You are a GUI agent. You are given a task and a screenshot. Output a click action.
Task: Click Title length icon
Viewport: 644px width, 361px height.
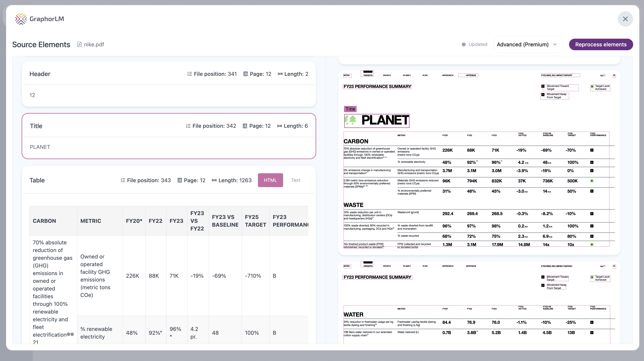coord(279,126)
